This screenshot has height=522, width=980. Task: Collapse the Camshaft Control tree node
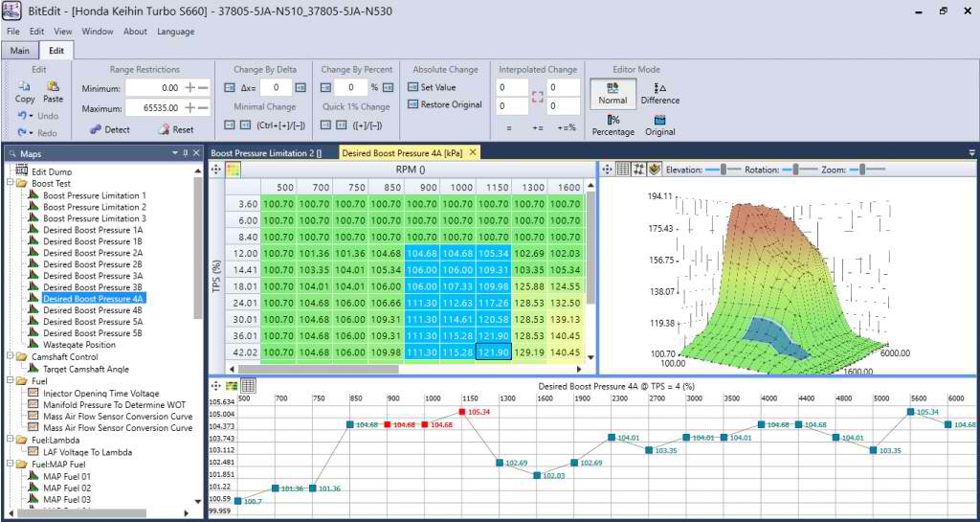coord(9,356)
